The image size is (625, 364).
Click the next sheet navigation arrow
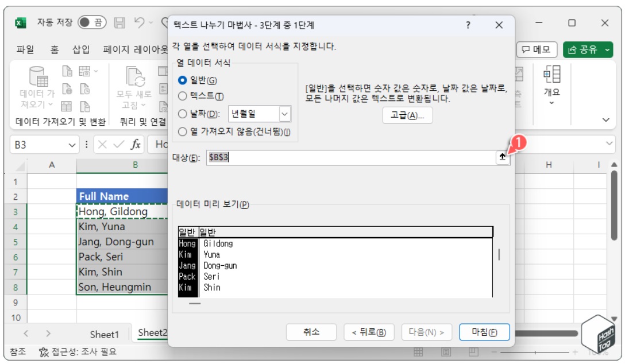(48, 334)
